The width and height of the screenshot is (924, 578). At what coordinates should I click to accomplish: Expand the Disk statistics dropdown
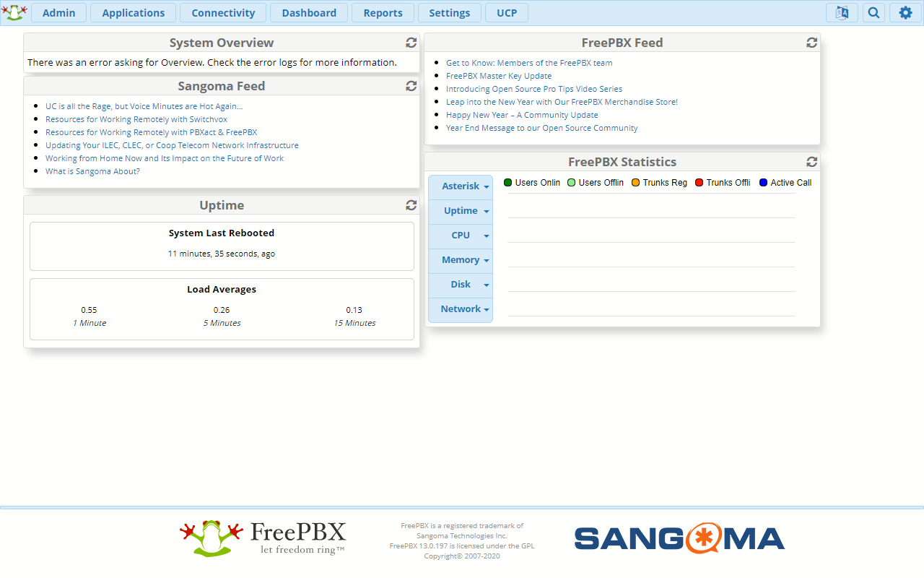coord(461,285)
